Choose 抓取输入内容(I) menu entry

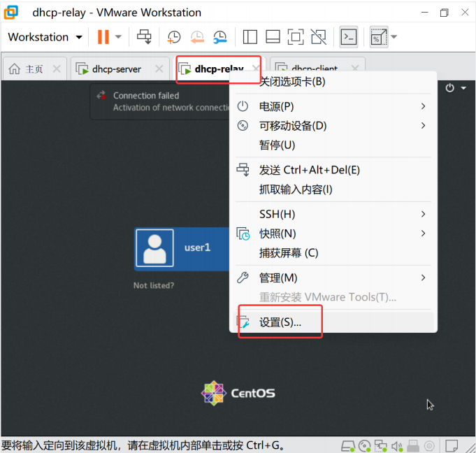[x=333, y=189]
